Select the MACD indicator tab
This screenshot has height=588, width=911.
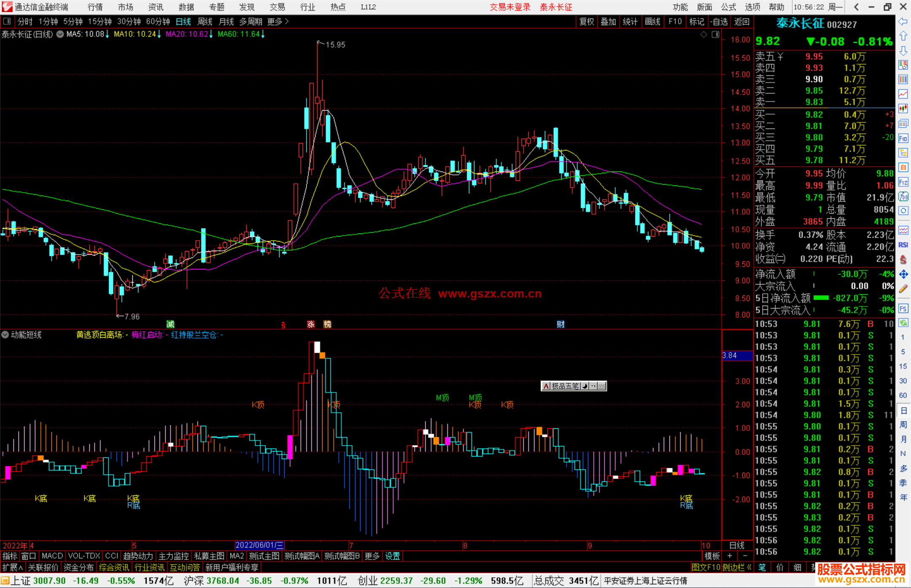(x=52, y=556)
